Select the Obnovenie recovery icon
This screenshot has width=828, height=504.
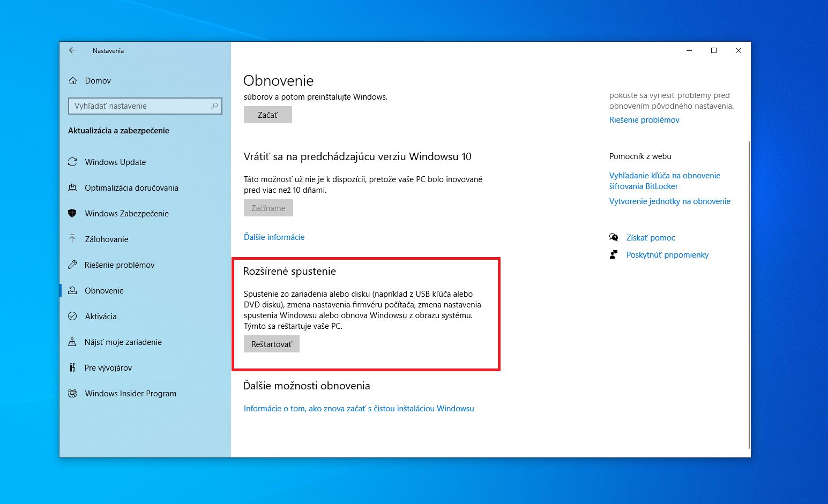(x=72, y=291)
